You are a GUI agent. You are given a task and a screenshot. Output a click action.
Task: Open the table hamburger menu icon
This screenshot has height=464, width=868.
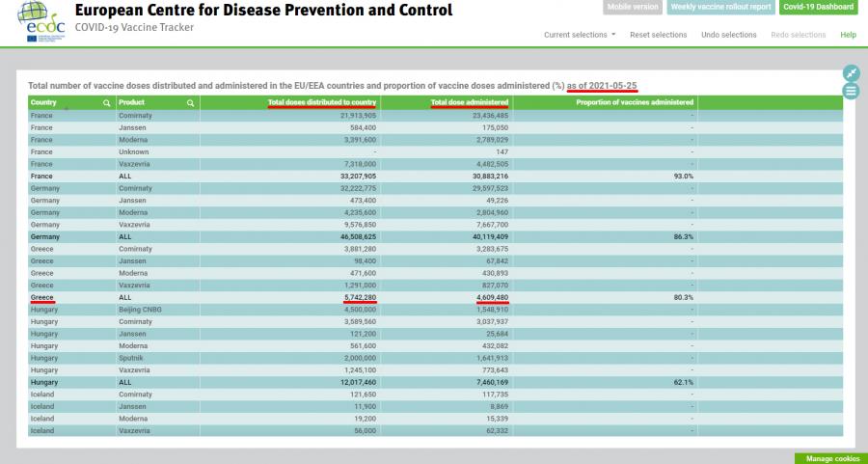click(x=851, y=91)
